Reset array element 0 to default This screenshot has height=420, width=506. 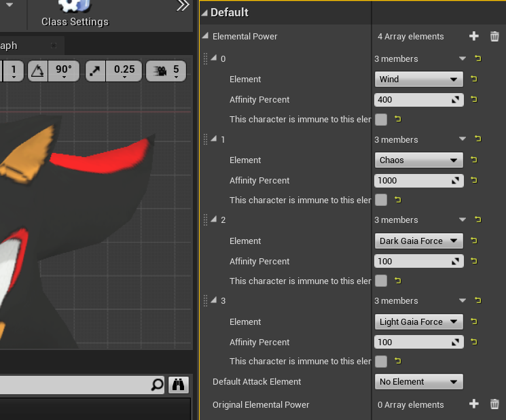(478, 58)
